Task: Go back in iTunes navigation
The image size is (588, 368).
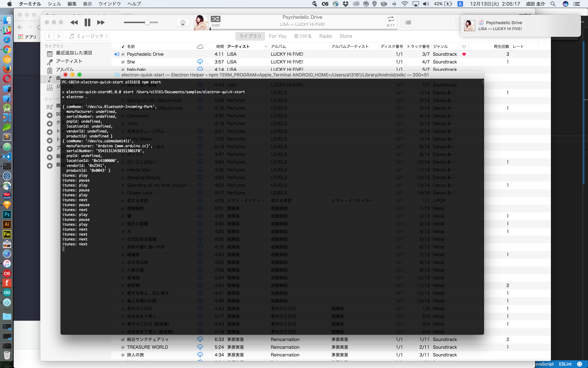Action: click(x=49, y=36)
